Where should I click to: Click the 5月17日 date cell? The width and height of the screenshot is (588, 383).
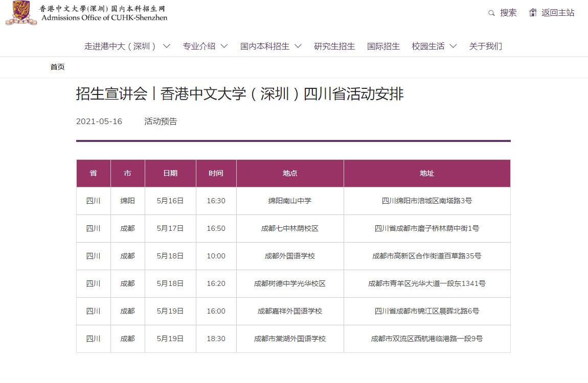tap(170, 228)
